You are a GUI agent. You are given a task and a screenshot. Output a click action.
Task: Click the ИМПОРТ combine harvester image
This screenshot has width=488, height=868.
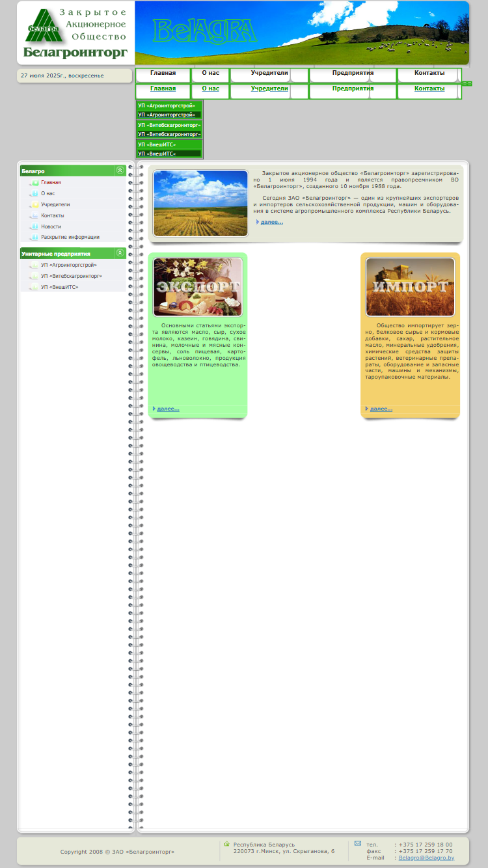click(411, 287)
